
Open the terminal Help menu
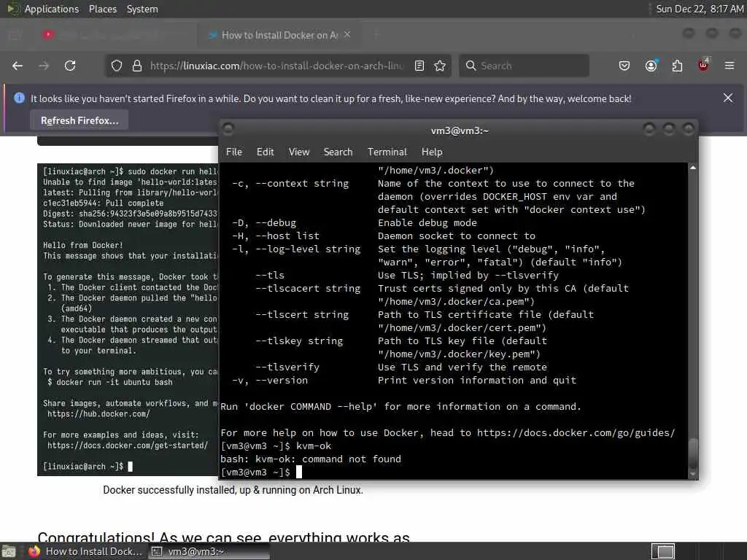[x=432, y=152]
